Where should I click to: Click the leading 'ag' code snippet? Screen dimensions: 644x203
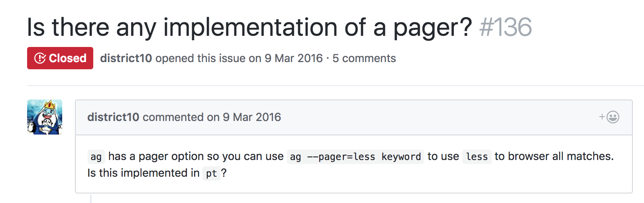(x=96, y=156)
